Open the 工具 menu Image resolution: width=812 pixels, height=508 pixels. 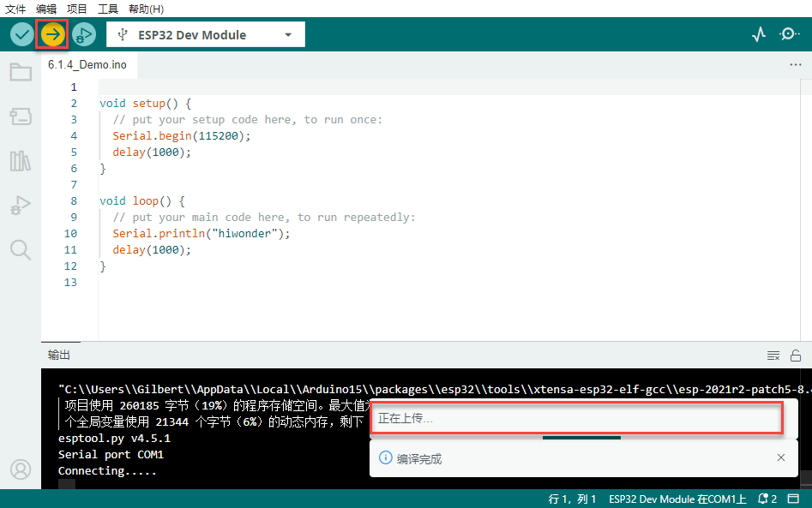tap(108, 9)
